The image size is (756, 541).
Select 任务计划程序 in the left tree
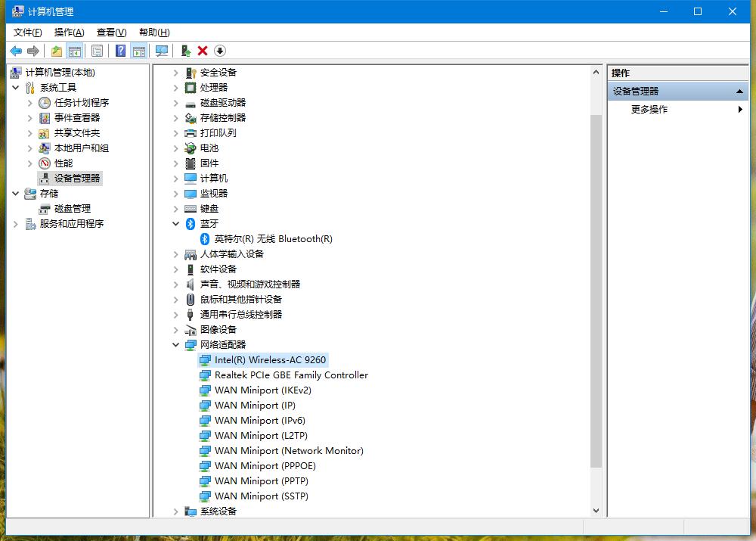coord(82,102)
